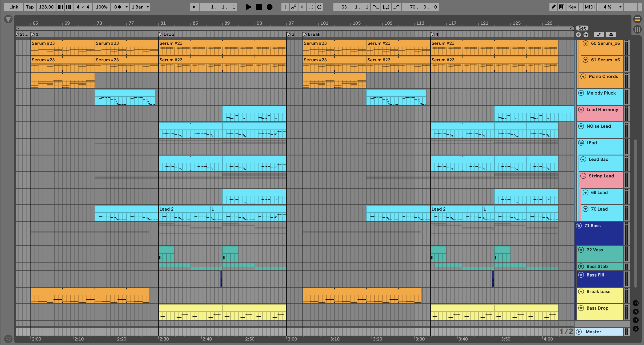Enable MIDI Arrangement Overdub plus button
Image resolution: width=644 pixels, height=345 pixels.
click(285, 7)
